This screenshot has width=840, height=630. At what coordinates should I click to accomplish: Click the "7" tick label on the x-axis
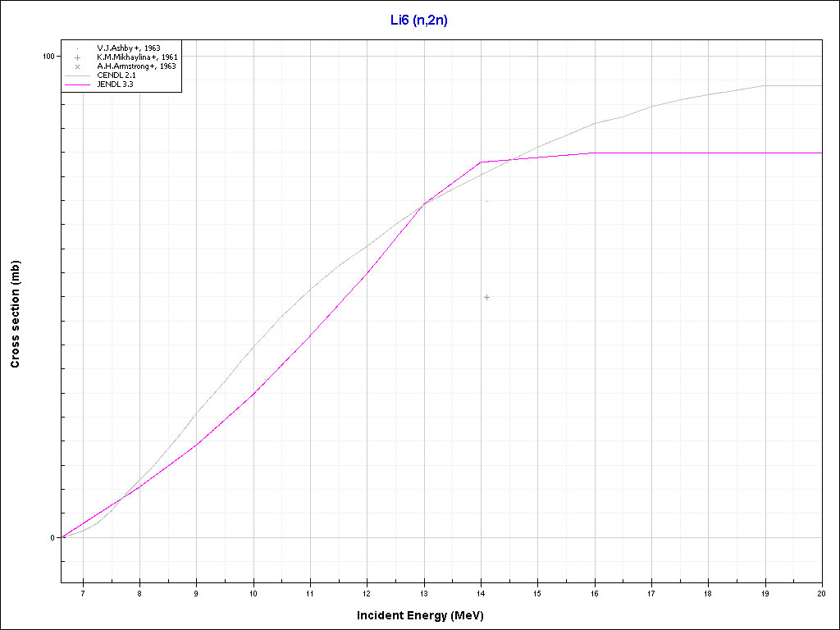coord(83,592)
